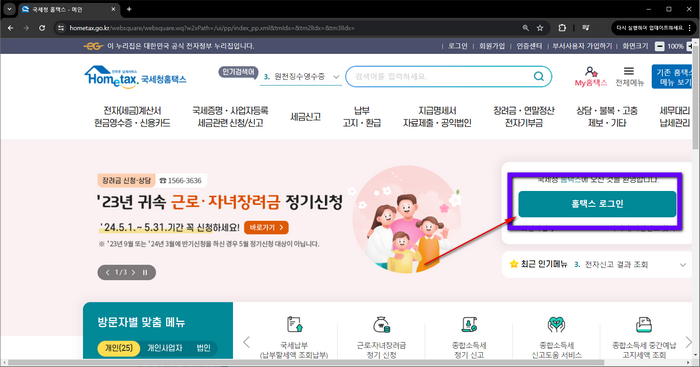This screenshot has height=367, width=700.
Task: Open 전자신고 결과 조회 popular menu link
Action: pyautogui.click(x=616, y=264)
